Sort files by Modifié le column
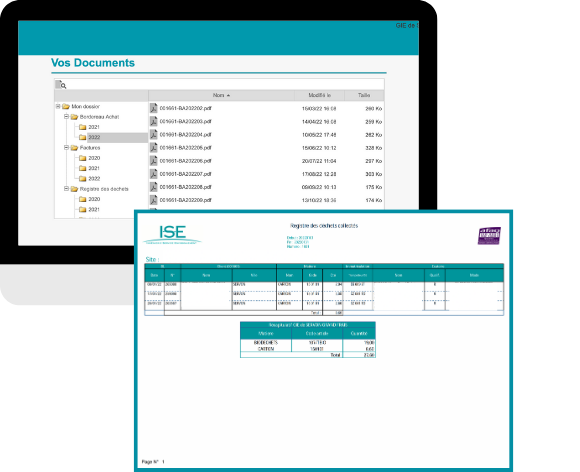The width and height of the screenshot is (580, 472). click(x=319, y=95)
